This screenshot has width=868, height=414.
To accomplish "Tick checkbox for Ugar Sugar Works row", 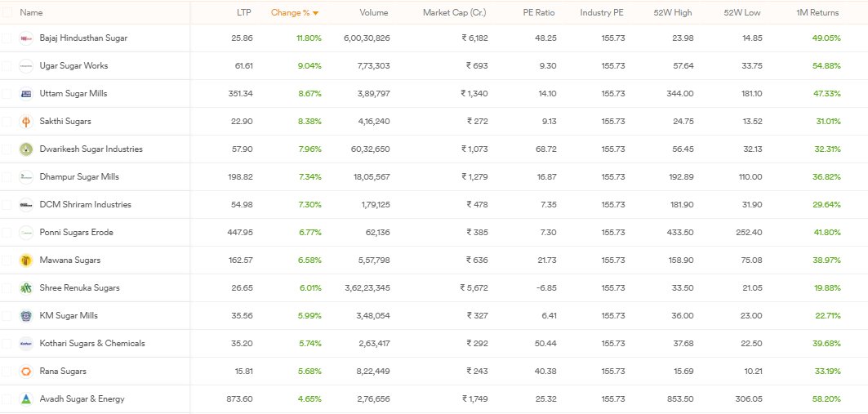I will [x=6, y=66].
